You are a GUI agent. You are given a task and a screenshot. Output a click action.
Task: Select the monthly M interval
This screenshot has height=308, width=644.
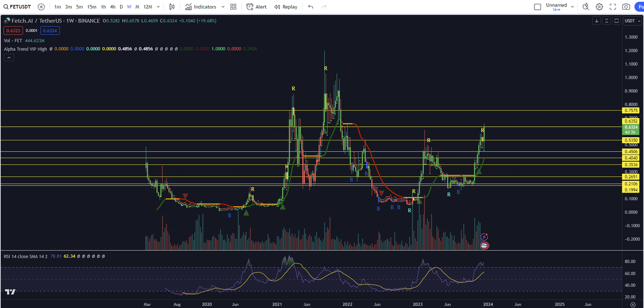pos(137,7)
